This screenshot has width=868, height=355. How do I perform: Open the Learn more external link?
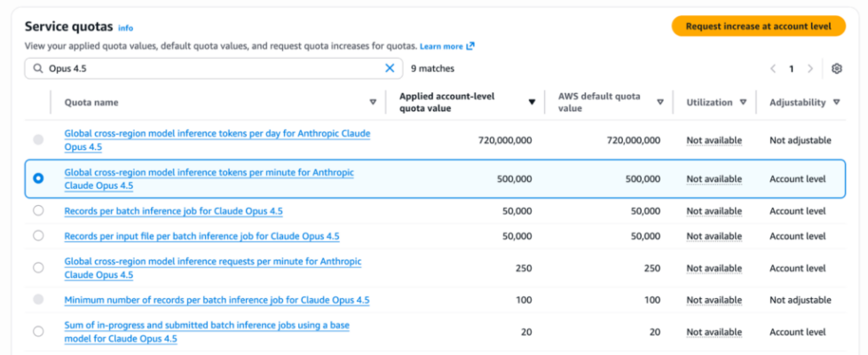tap(446, 46)
